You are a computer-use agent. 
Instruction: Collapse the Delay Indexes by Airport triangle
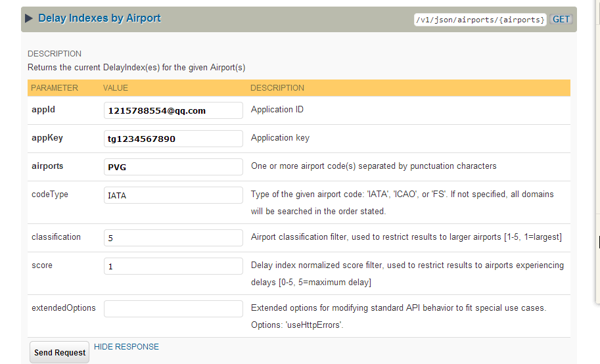coord(29,18)
